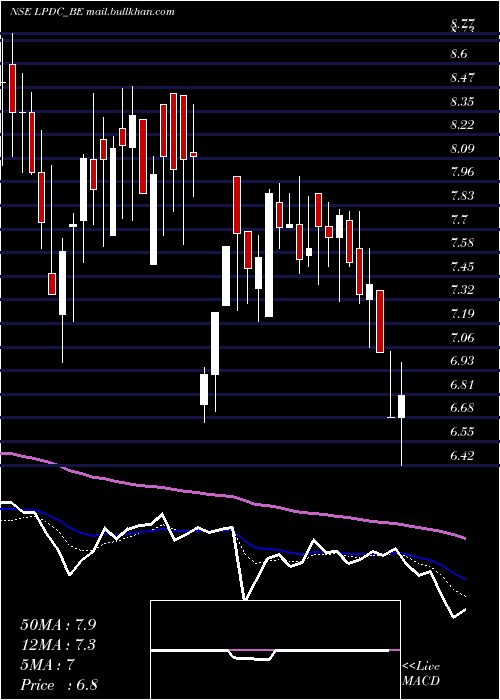Select the 8.09 price axis label
This screenshot has width=500, height=700.
462,148
